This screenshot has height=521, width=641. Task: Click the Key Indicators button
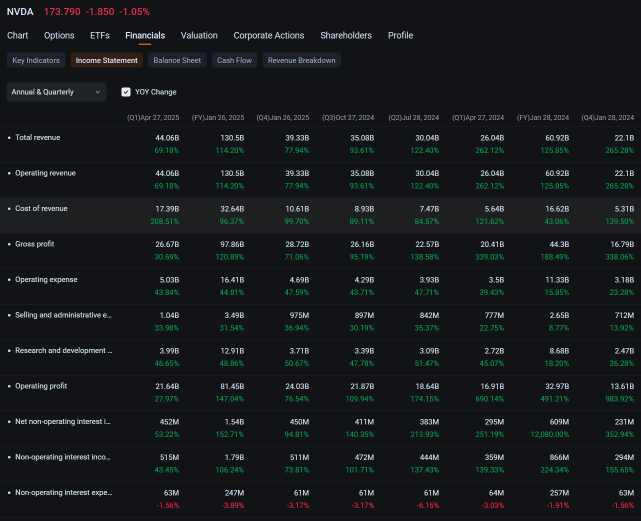point(36,60)
